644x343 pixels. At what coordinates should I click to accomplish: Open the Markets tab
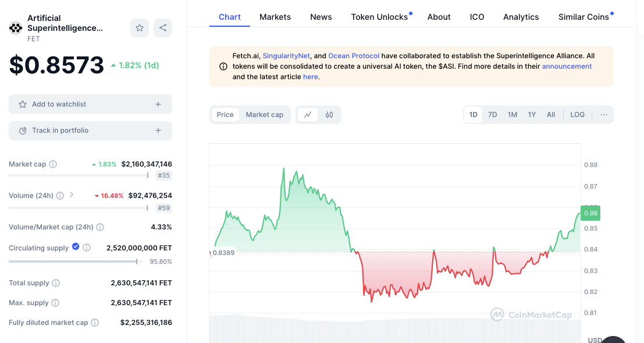(275, 17)
